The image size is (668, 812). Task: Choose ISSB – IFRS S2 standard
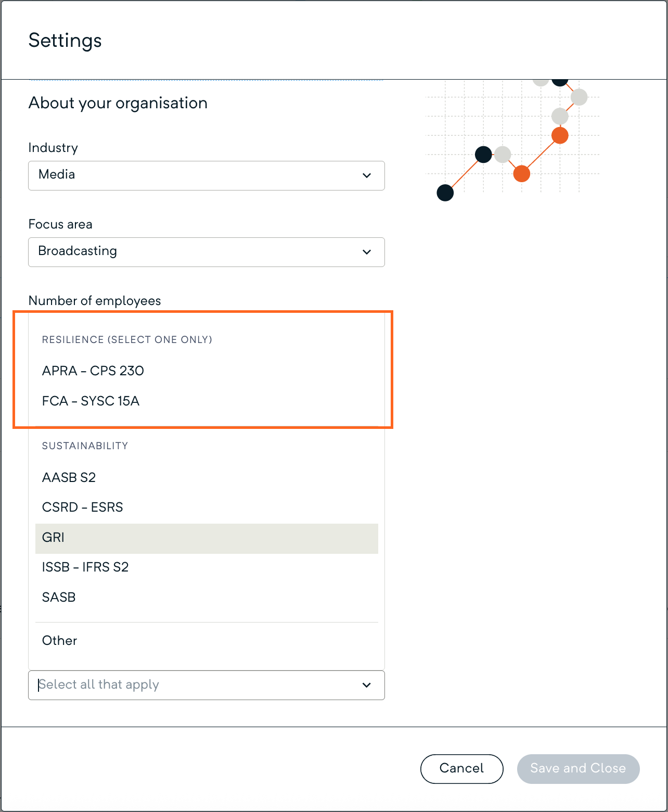point(85,567)
